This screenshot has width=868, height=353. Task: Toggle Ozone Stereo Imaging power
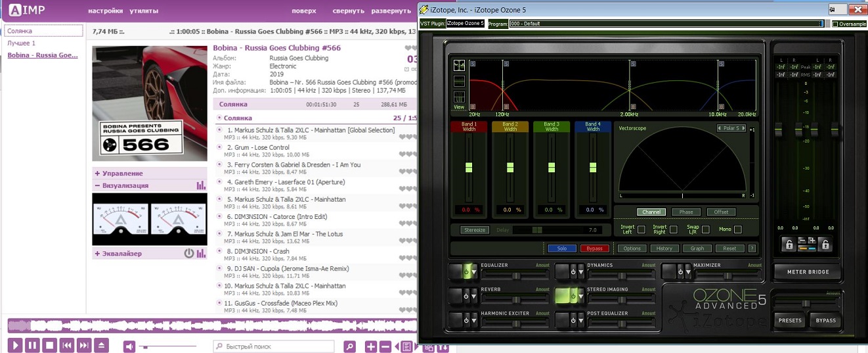coord(573,296)
